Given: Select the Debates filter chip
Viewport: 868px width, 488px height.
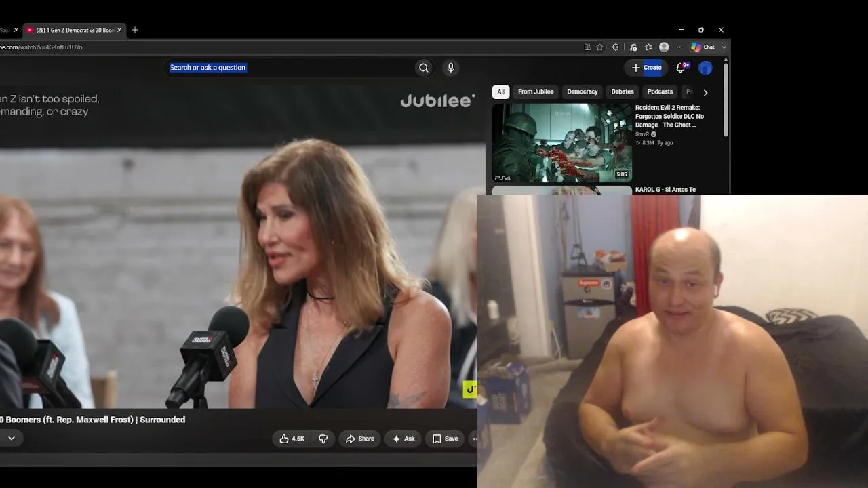Looking at the screenshot, I should click(623, 91).
